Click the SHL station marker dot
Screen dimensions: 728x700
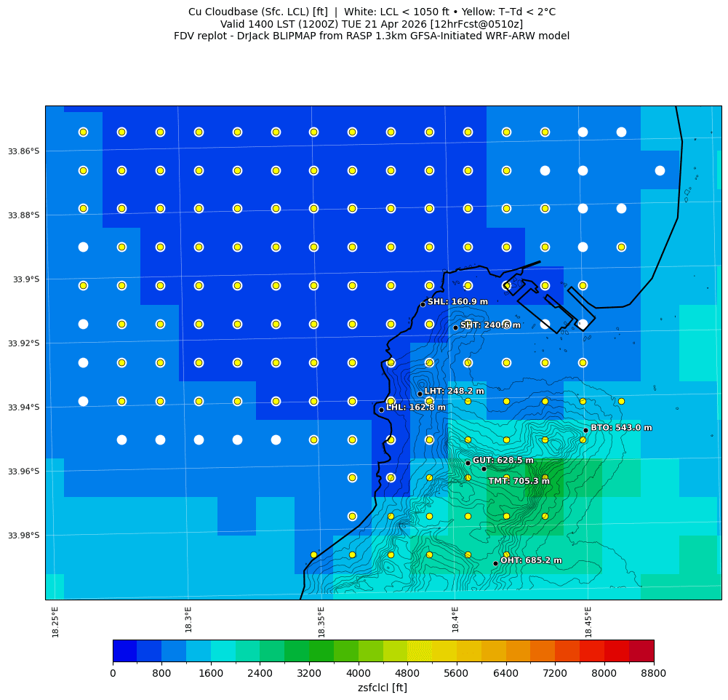pyautogui.click(x=423, y=304)
